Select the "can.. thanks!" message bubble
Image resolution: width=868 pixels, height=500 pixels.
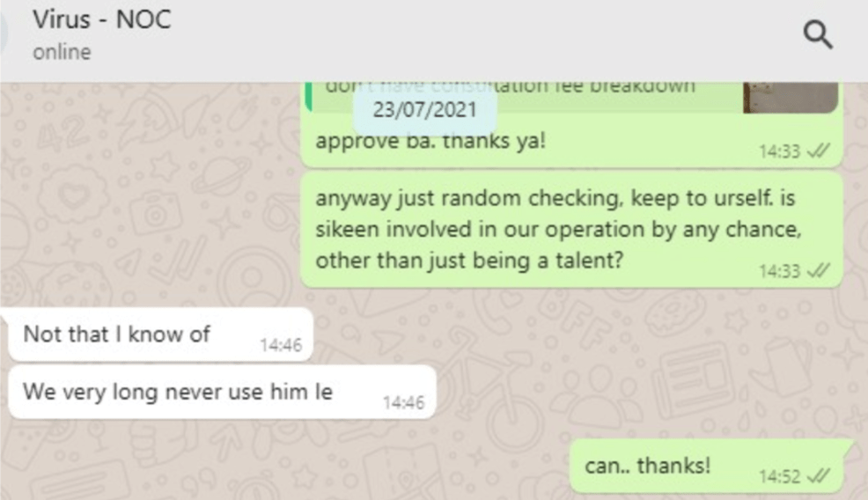[707, 467]
